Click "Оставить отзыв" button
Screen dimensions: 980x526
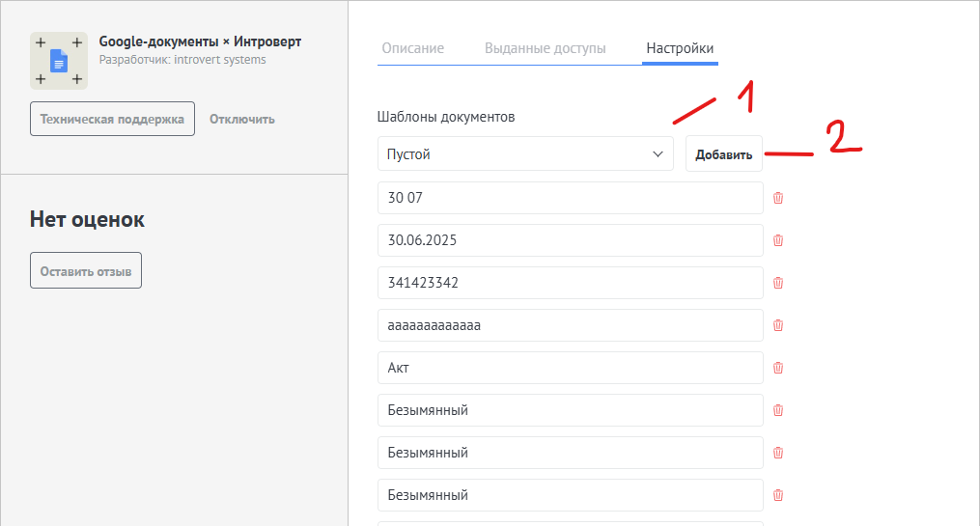(x=86, y=270)
